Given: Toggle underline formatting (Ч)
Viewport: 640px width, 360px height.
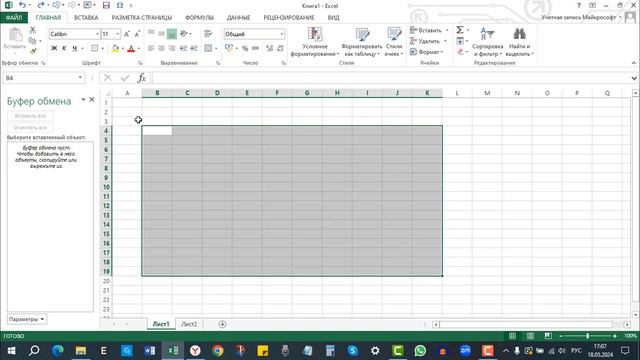Looking at the screenshot, I should coord(74,48).
